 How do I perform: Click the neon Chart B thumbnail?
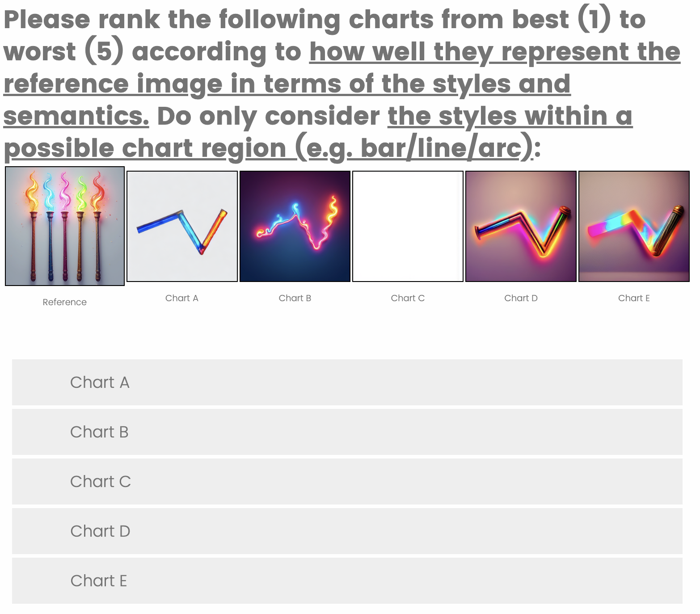tap(295, 226)
